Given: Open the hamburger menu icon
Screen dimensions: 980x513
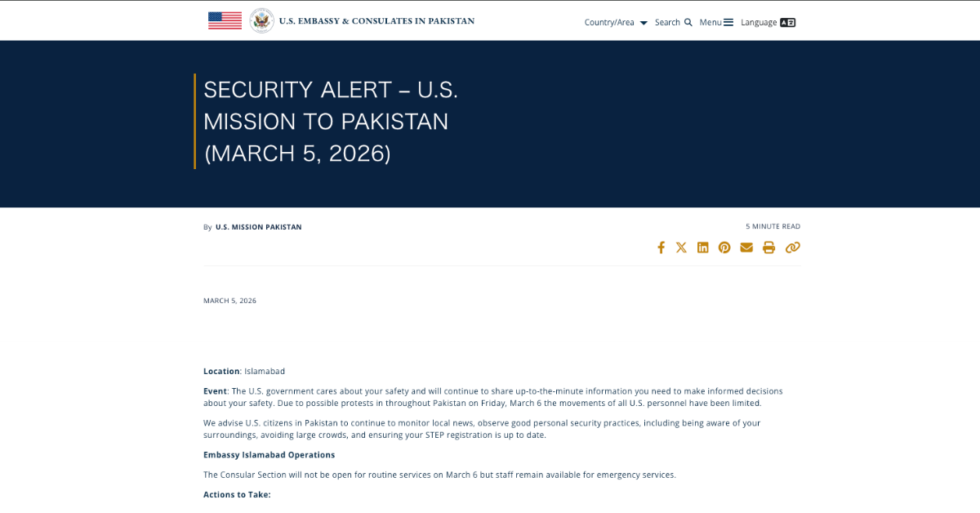Looking at the screenshot, I should pos(728,23).
